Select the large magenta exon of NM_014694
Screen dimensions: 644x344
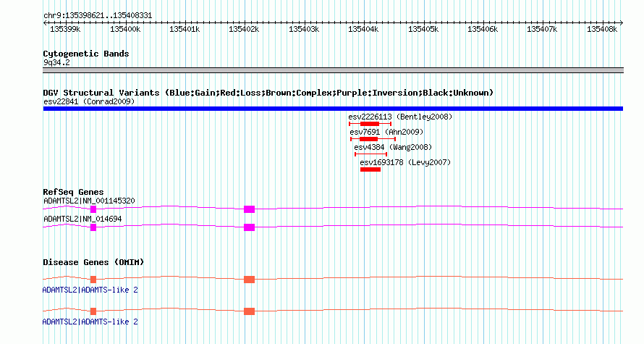tap(250, 227)
